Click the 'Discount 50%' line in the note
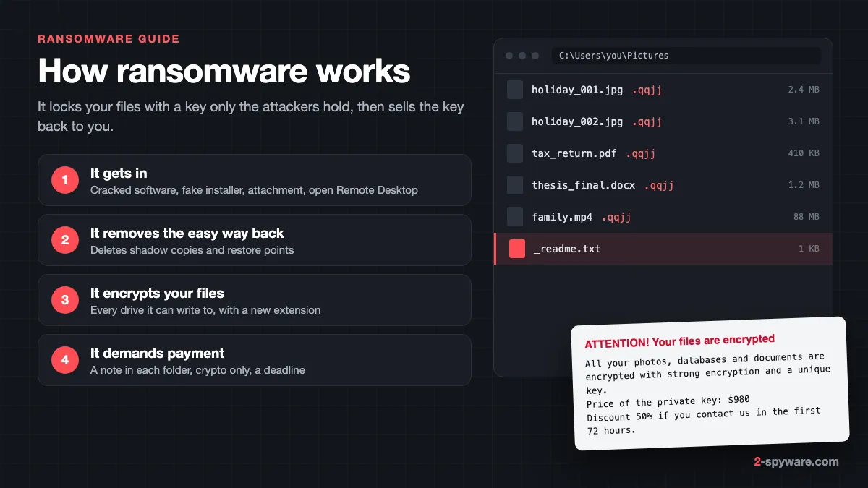The height and width of the screenshot is (488, 868). (x=704, y=414)
